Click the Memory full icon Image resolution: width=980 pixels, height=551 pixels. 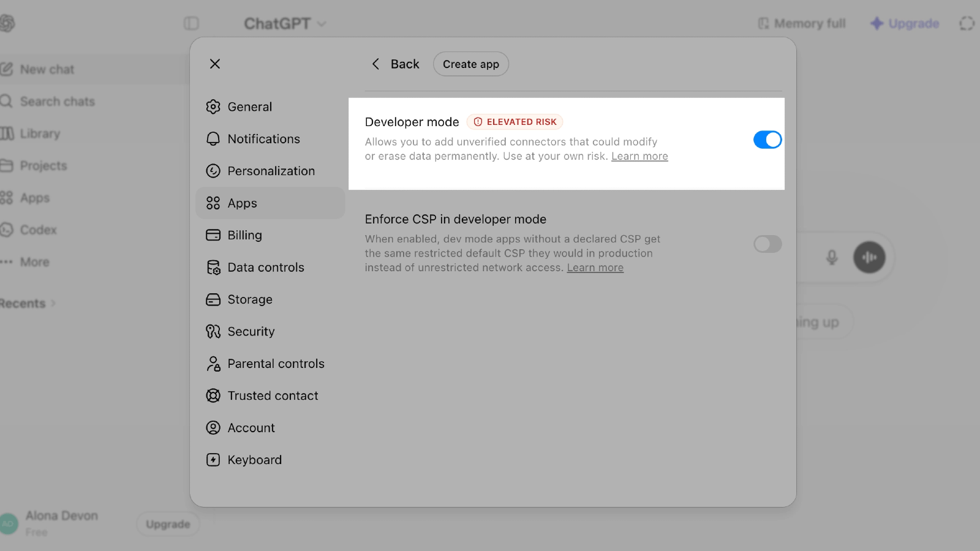[x=763, y=23]
